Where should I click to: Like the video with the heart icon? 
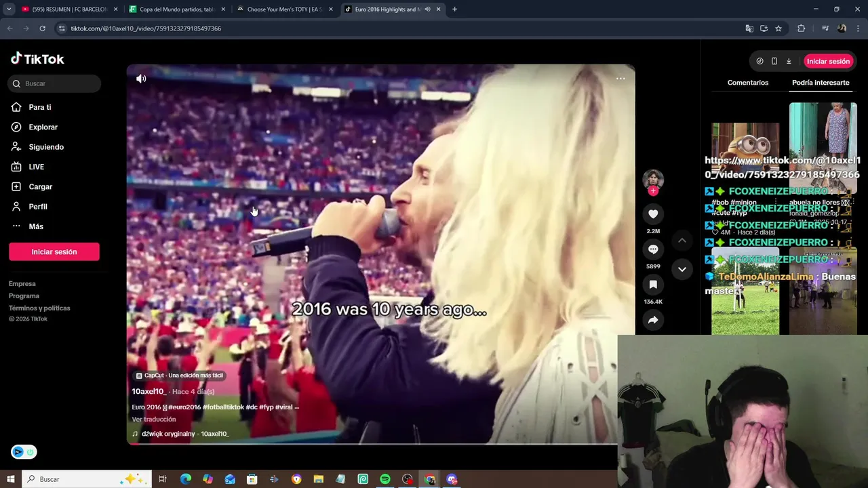click(653, 214)
